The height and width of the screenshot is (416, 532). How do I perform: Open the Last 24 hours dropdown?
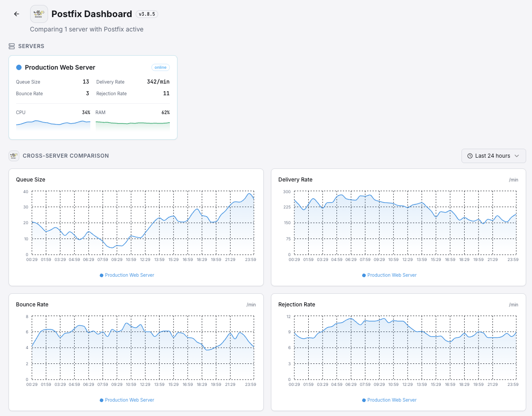pos(493,156)
